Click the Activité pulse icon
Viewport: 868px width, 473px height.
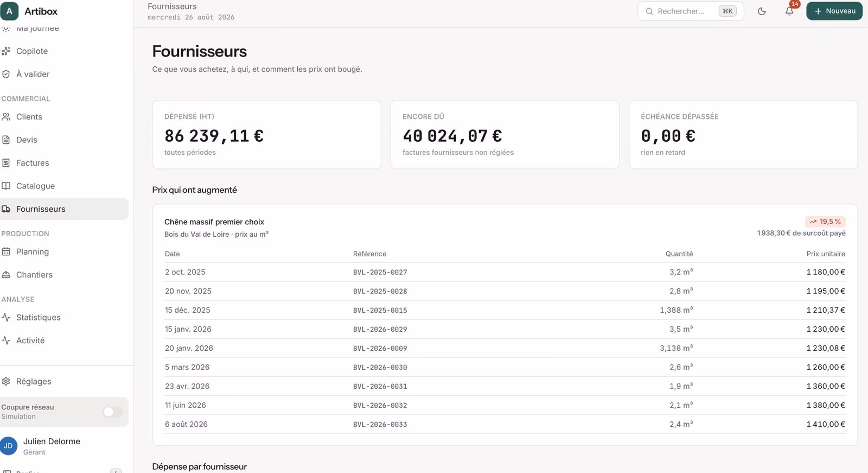pos(6,340)
